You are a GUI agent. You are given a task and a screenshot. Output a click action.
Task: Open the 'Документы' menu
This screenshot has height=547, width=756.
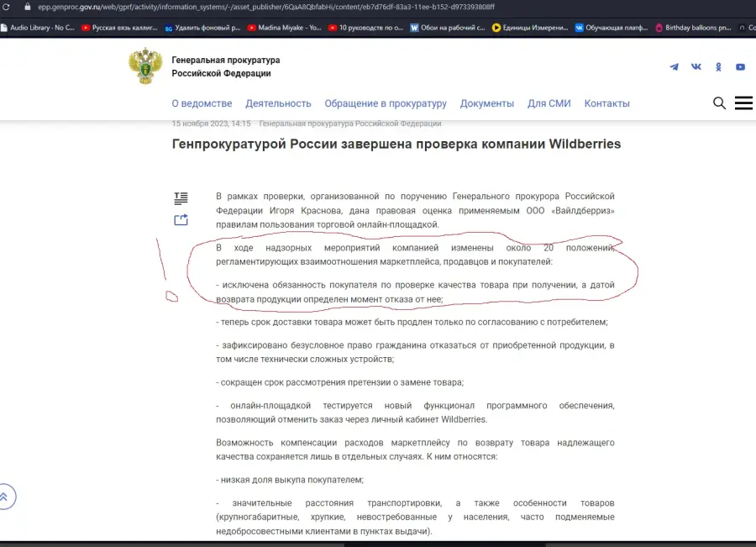tap(487, 103)
